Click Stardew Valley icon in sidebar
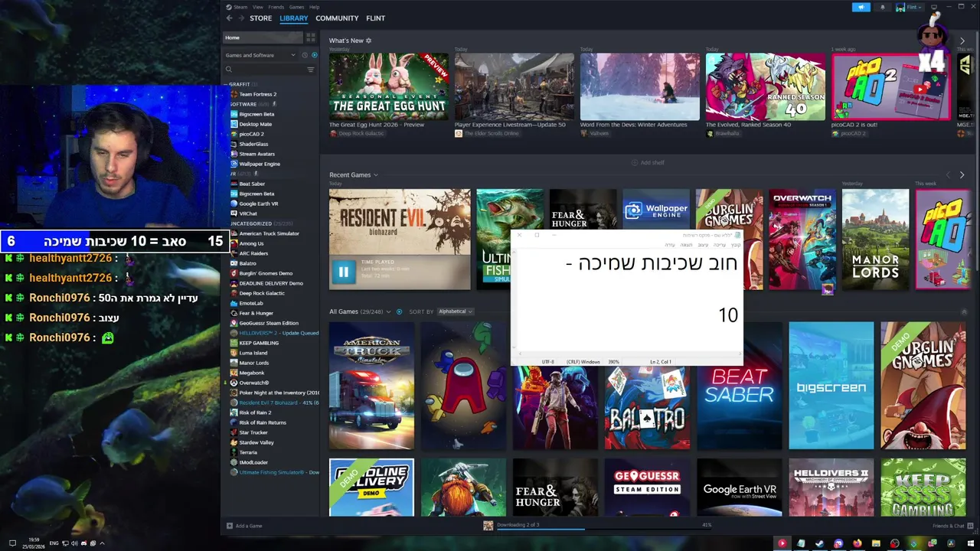 (x=234, y=442)
